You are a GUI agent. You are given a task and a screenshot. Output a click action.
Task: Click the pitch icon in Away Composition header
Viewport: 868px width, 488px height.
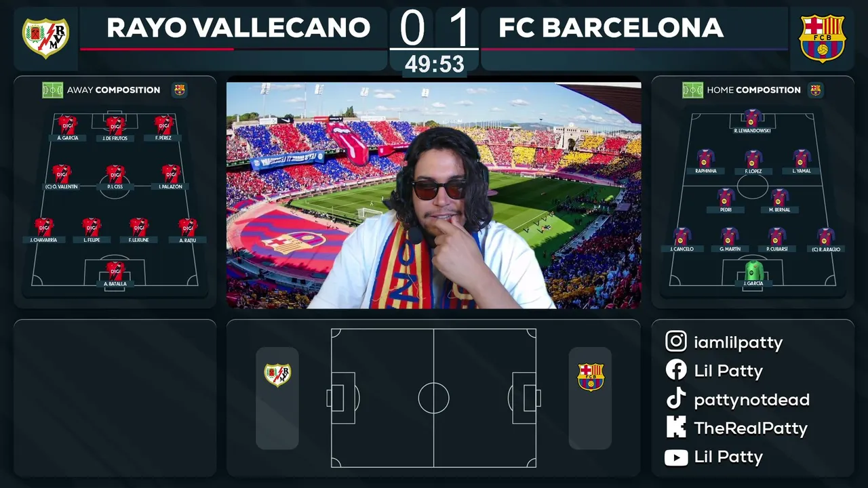coord(52,90)
